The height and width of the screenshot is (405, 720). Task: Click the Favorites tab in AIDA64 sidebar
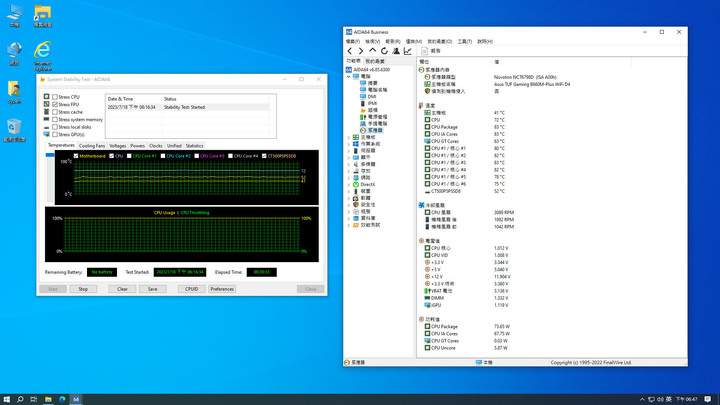tap(375, 61)
